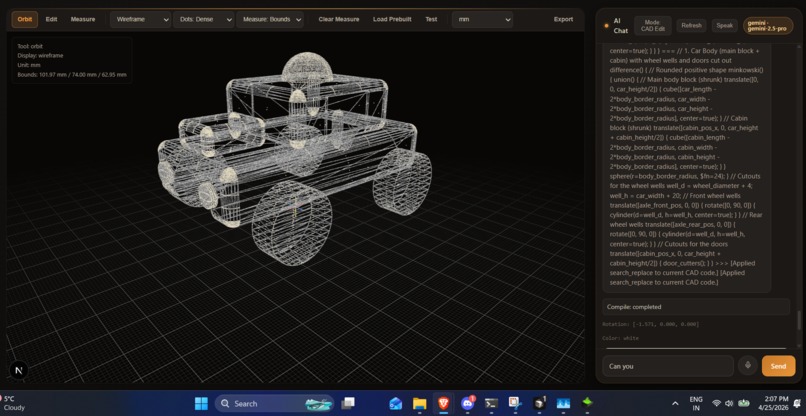Open Discord from the taskbar
Screen dimensions: 806x416
tap(468, 404)
